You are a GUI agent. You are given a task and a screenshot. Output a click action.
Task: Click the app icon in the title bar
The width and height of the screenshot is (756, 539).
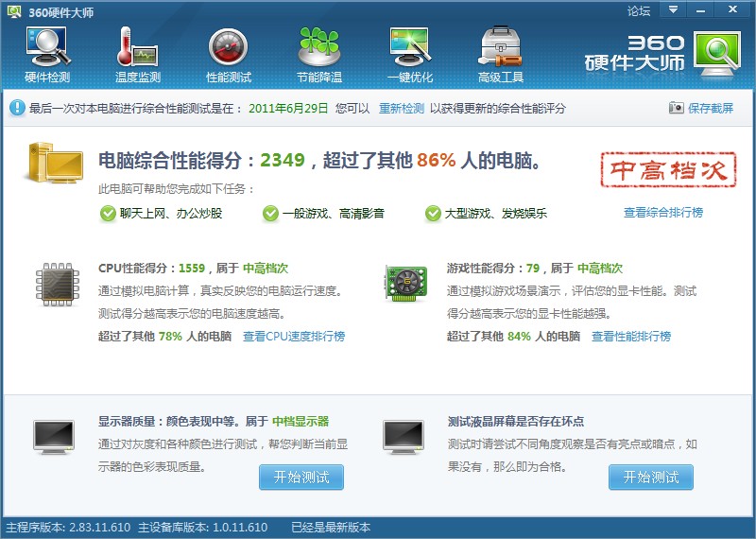coord(14,11)
